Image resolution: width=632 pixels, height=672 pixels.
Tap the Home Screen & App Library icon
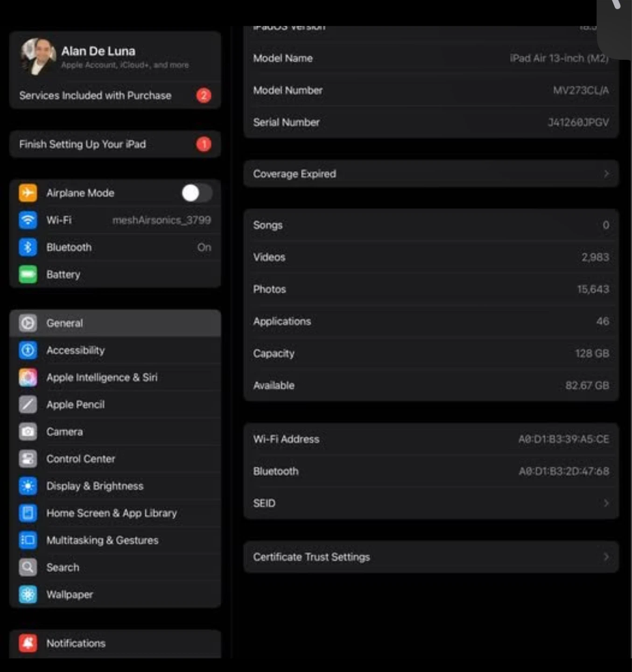(x=28, y=513)
